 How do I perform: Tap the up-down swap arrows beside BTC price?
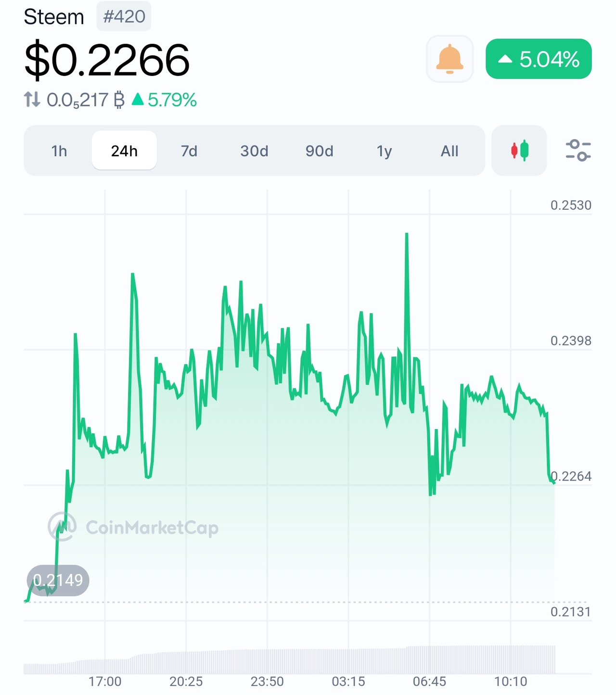(32, 100)
